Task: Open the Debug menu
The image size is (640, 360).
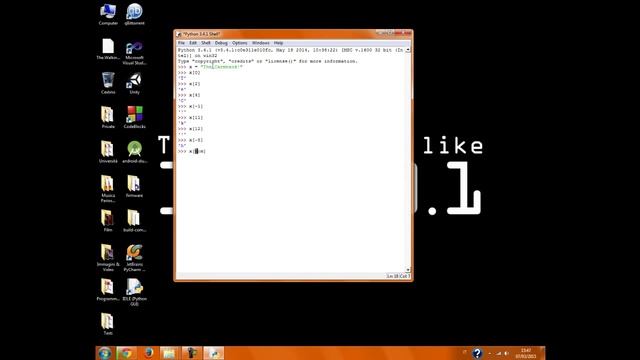Action: click(x=221, y=43)
